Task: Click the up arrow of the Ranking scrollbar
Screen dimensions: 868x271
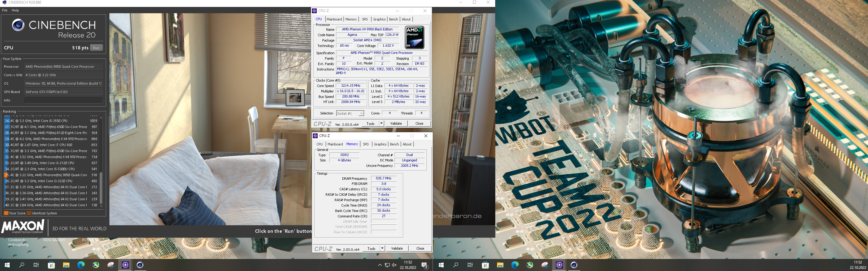Action: (x=101, y=117)
